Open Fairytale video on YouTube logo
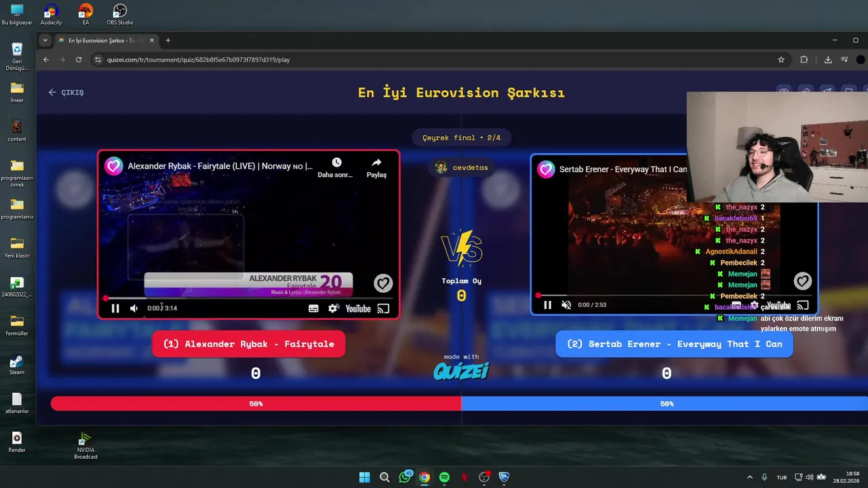The image size is (868, 488). tap(358, 308)
